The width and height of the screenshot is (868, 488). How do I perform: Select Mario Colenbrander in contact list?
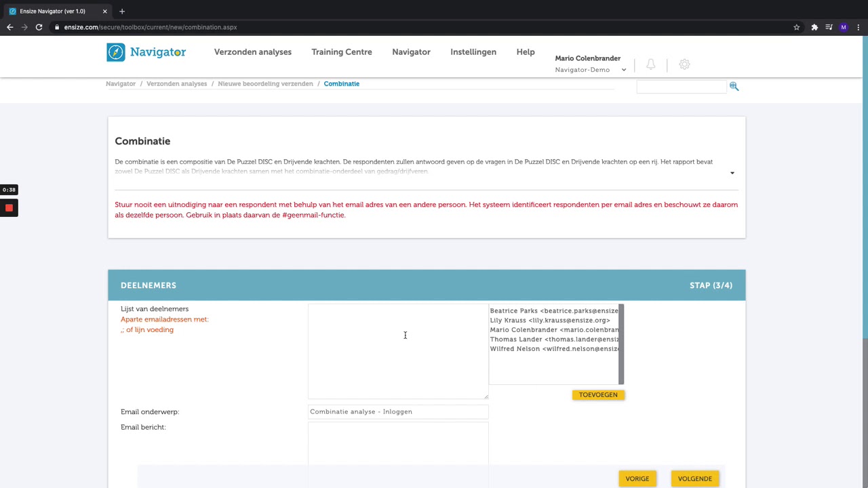554,329
